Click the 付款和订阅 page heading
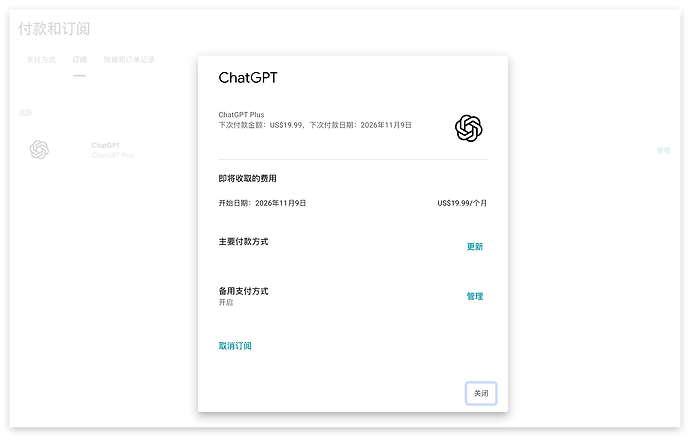Screen dimensions: 690x437 [x=54, y=29]
